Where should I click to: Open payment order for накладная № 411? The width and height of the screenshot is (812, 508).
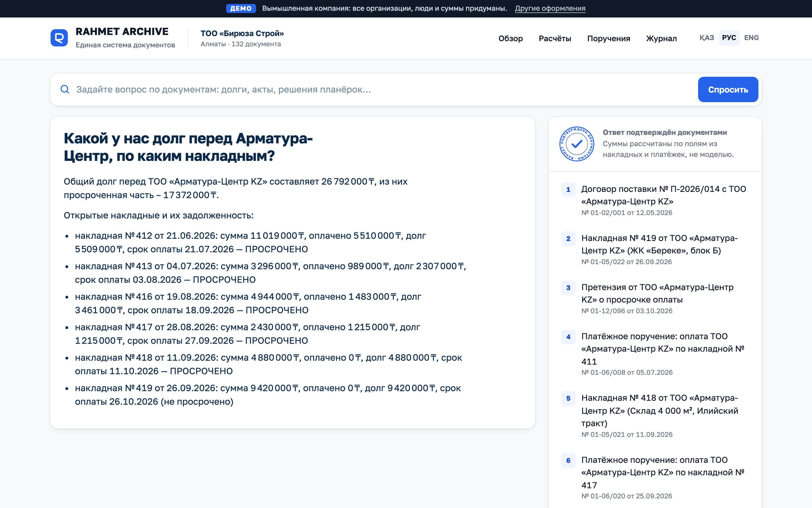coord(663,349)
